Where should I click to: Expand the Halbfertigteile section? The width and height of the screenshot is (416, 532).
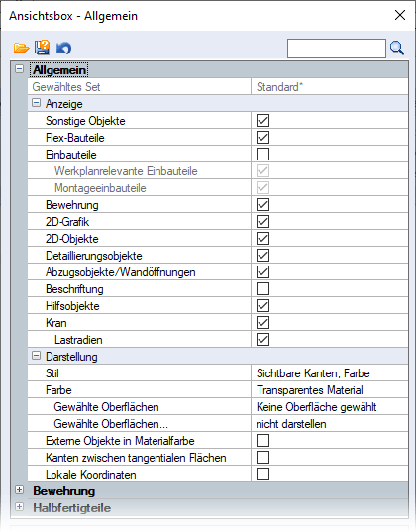click(x=20, y=507)
